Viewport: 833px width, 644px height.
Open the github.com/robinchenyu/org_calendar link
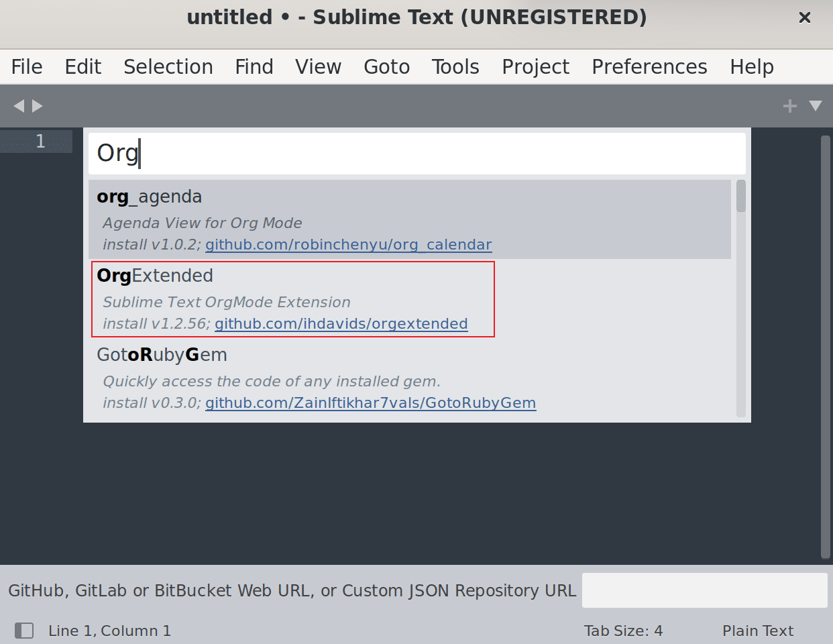pyautogui.click(x=348, y=245)
